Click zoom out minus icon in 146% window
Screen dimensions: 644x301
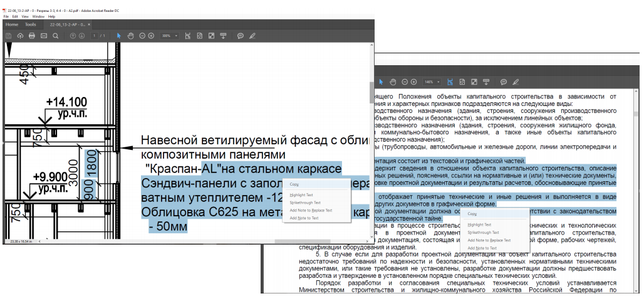click(405, 82)
